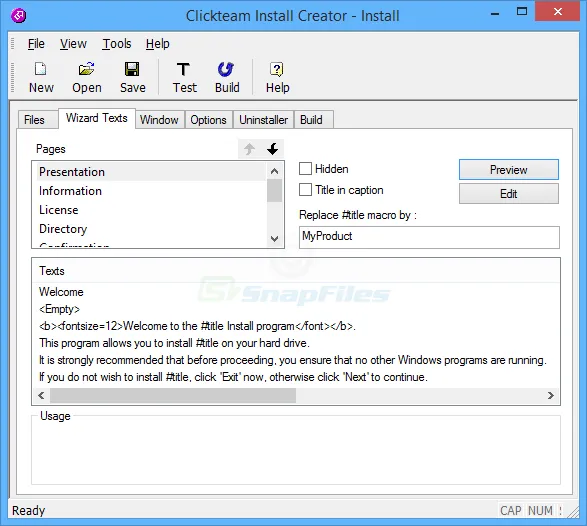Viewport: 587px width, 526px height.
Task: Toggle the Title in caption checkbox
Action: pos(305,190)
